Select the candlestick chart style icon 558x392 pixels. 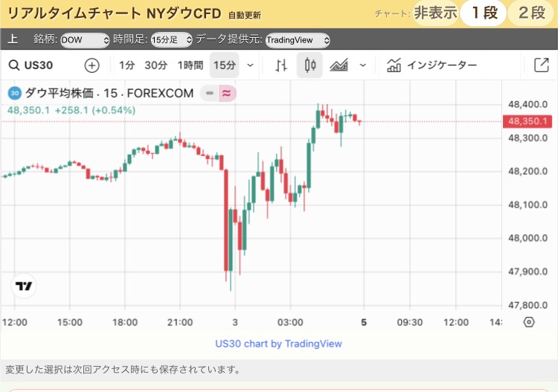click(x=310, y=65)
